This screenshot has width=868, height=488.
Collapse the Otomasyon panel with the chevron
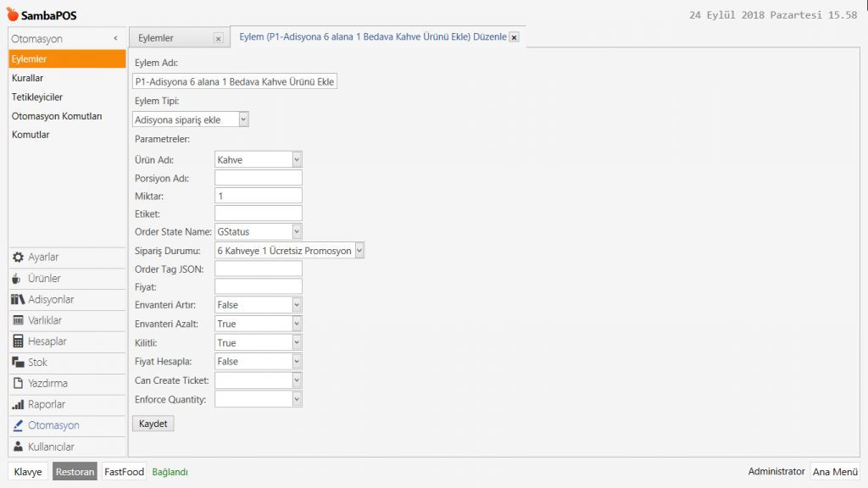pyautogui.click(x=115, y=39)
